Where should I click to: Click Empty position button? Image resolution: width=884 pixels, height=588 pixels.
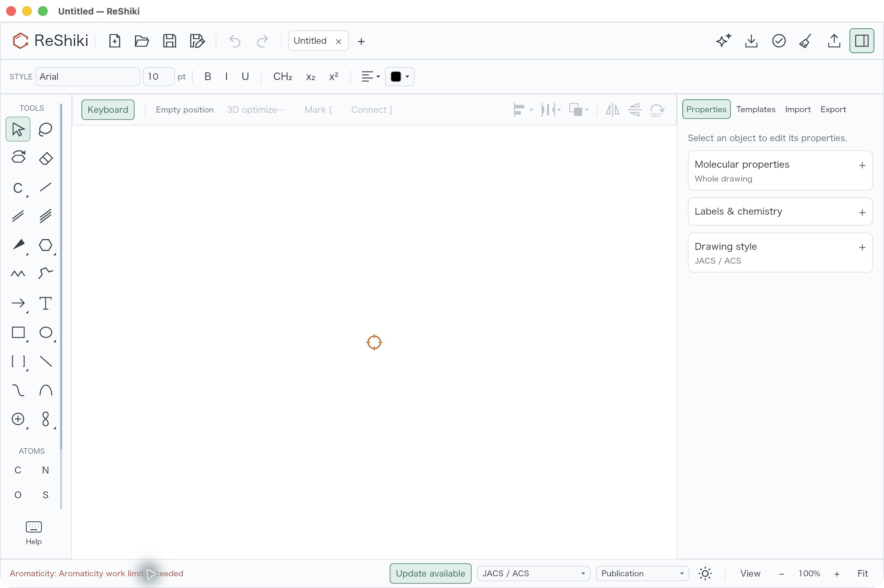(x=185, y=109)
